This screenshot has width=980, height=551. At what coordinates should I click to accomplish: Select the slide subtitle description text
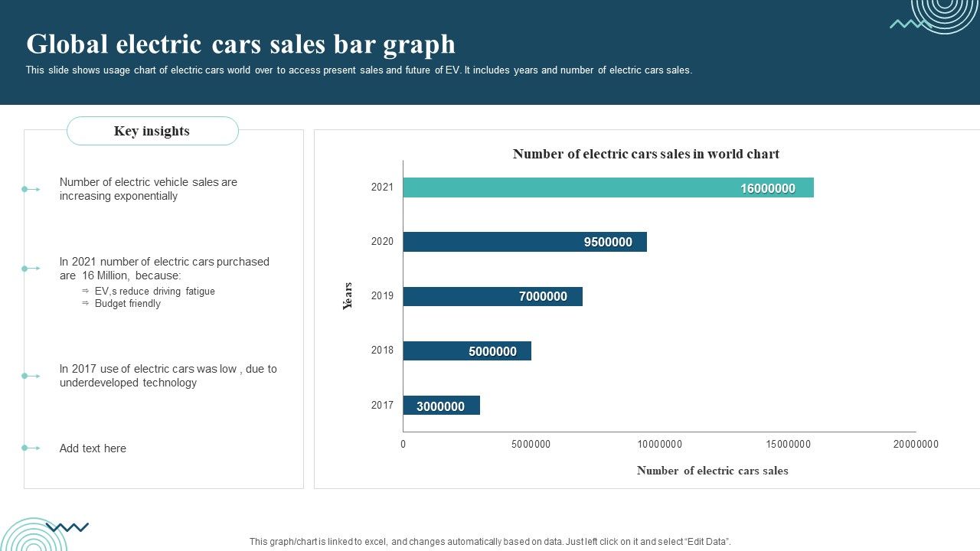(359, 70)
